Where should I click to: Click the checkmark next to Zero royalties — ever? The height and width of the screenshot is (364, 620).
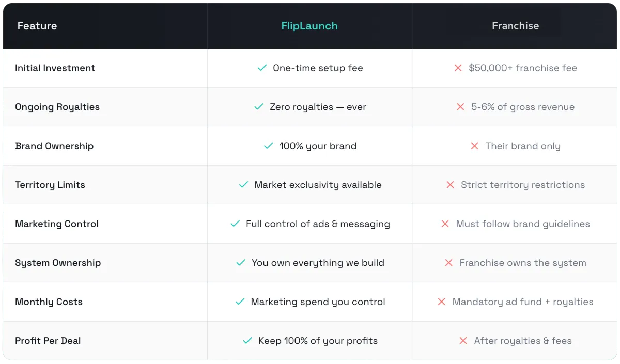(259, 107)
